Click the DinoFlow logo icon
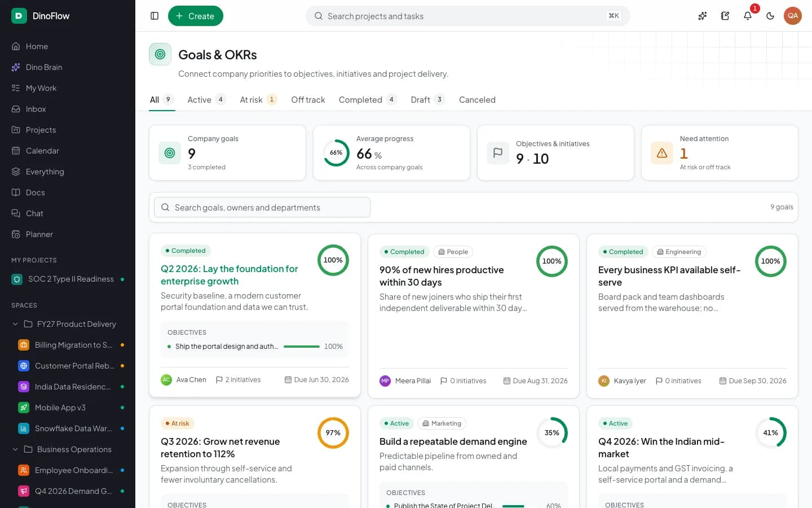812x508 pixels. (x=19, y=16)
